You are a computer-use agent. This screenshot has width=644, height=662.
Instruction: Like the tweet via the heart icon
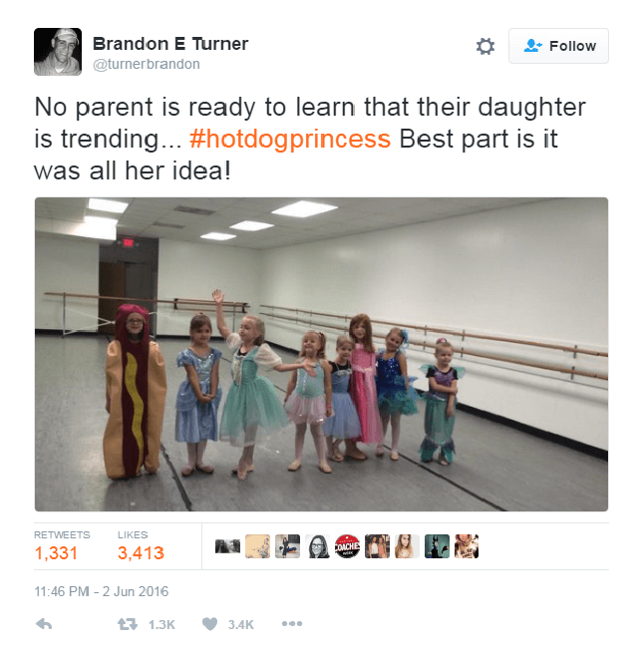[x=210, y=623]
